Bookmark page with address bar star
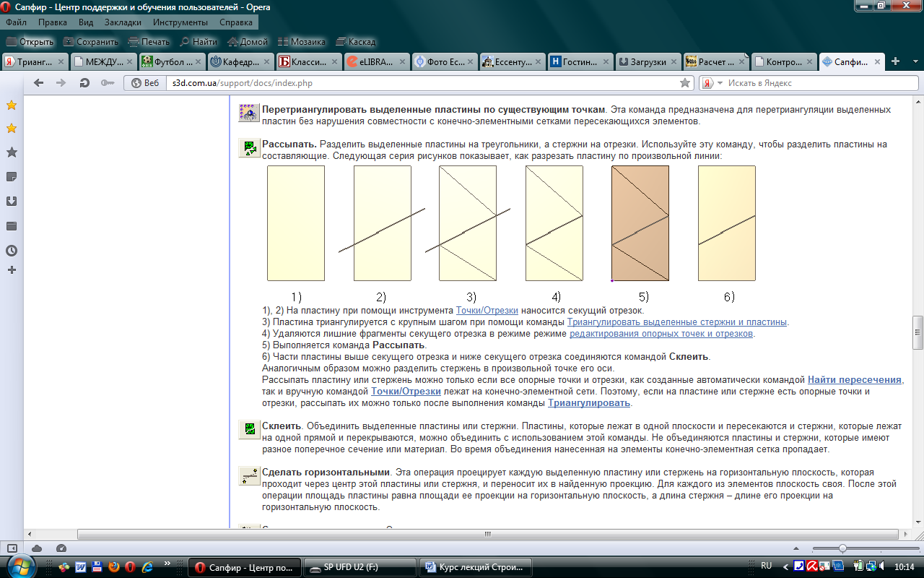The image size is (924, 578). coord(685,83)
